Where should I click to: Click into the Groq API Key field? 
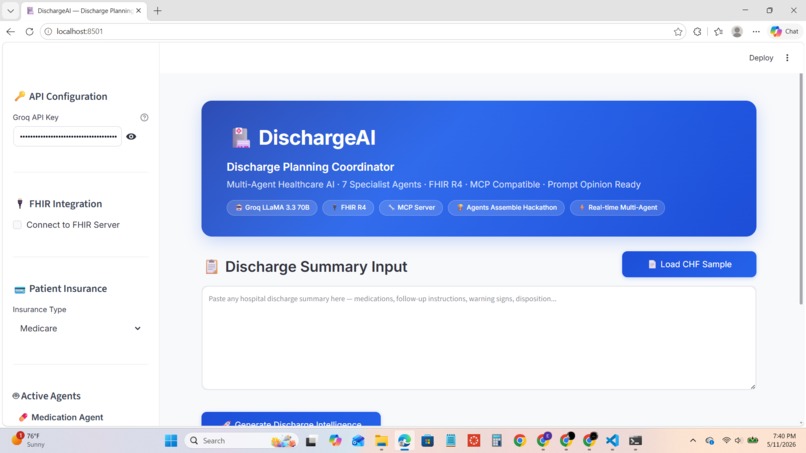coord(68,136)
